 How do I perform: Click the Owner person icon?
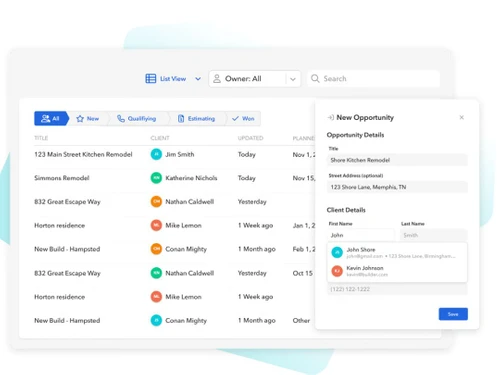[x=217, y=79]
